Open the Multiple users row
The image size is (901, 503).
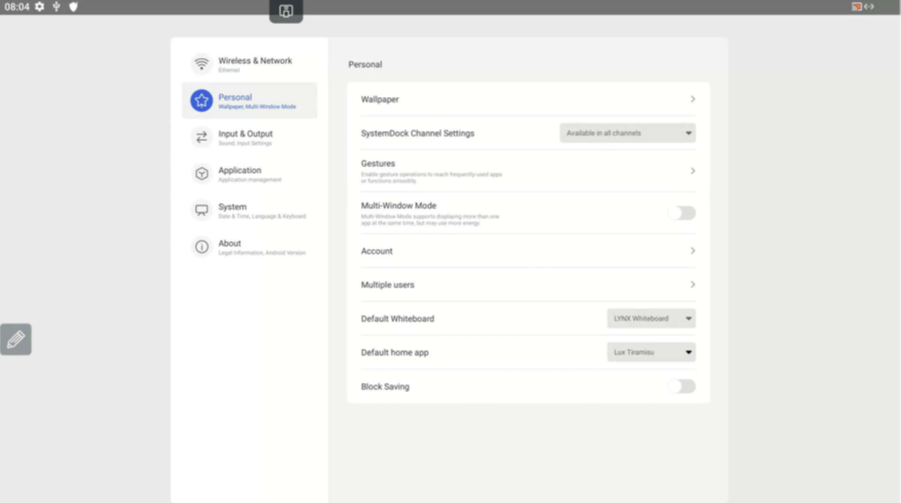tap(528, 285)
